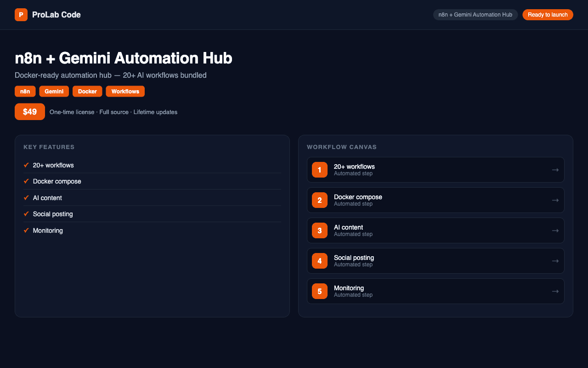This screenshot has width=588, height=368.
Task: Click the arrow on the 20+ workflows step
Action: 555,170
